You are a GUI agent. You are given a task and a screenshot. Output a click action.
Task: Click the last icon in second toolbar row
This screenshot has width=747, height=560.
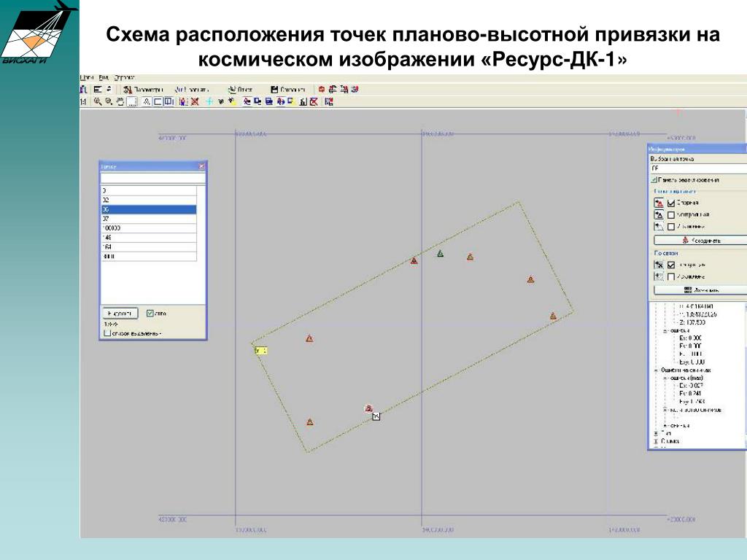click(x=329, y=101)
